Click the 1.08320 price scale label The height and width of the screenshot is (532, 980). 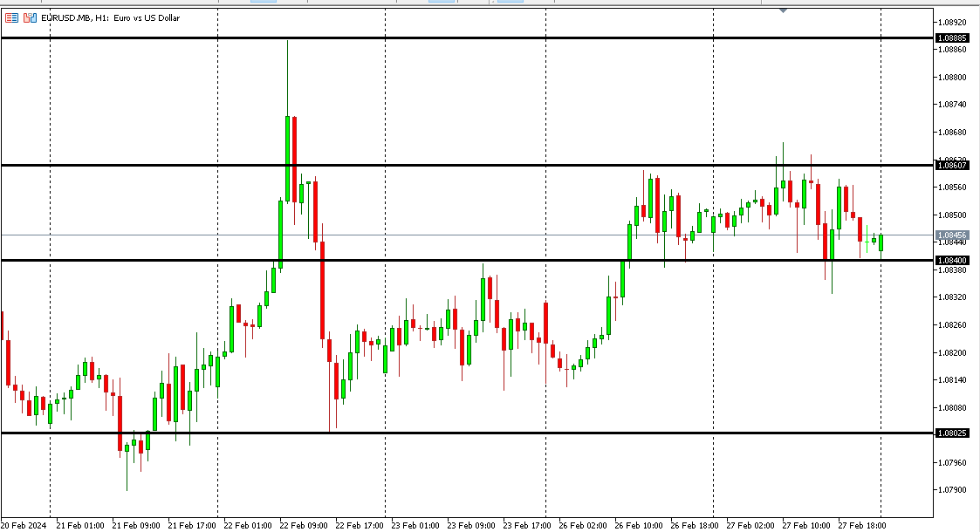tap(952, 297)
